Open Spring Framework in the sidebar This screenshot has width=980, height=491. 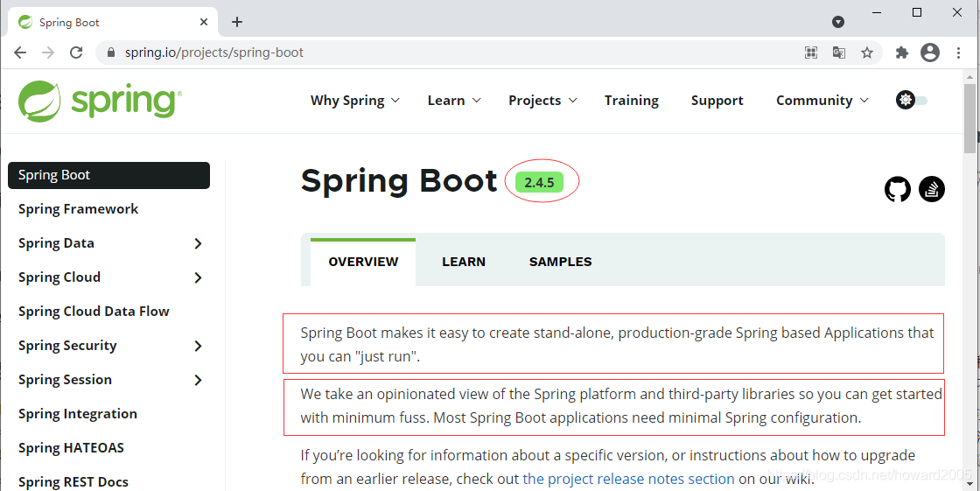[x=78, y=209]
